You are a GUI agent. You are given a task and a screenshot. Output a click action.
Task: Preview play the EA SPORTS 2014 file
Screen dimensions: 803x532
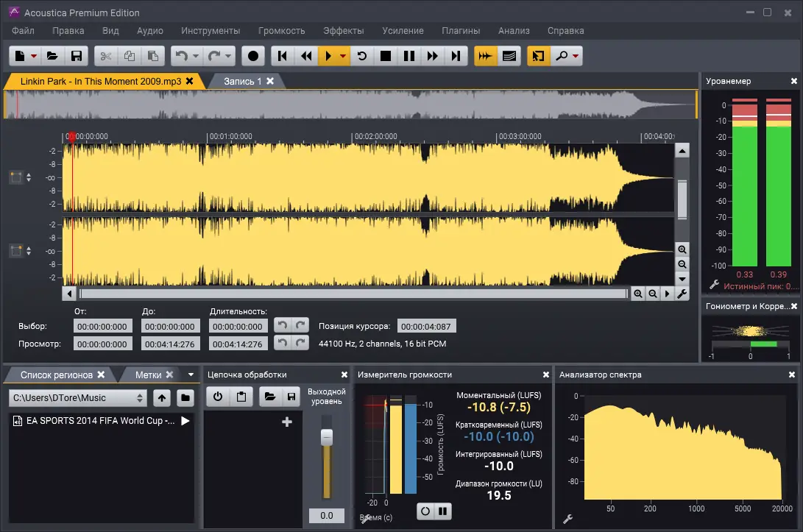pyautogui.click(x=185, y=421)
